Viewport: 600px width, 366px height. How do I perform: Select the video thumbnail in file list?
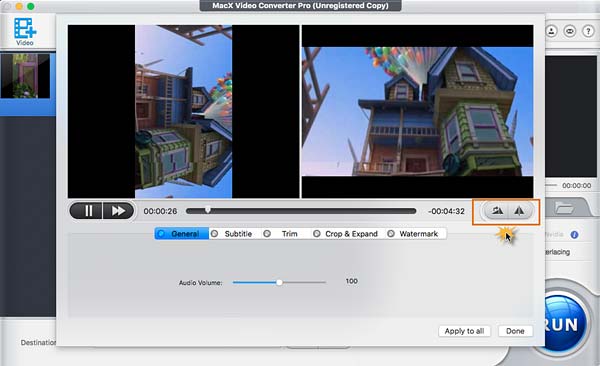point(25,76)
